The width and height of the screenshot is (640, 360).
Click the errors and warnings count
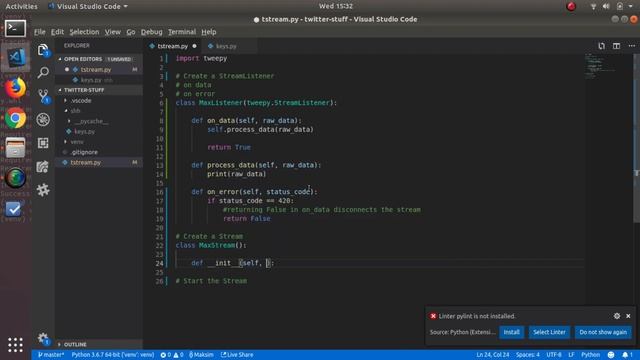pyautogui.click(x=172, y=355)
